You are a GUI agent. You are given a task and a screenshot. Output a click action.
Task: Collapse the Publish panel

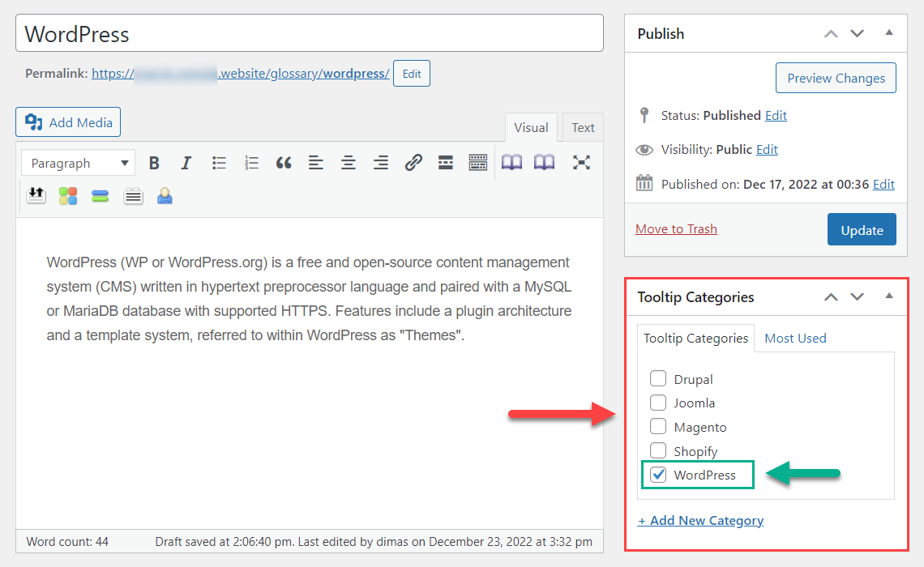tap(889, 33)
